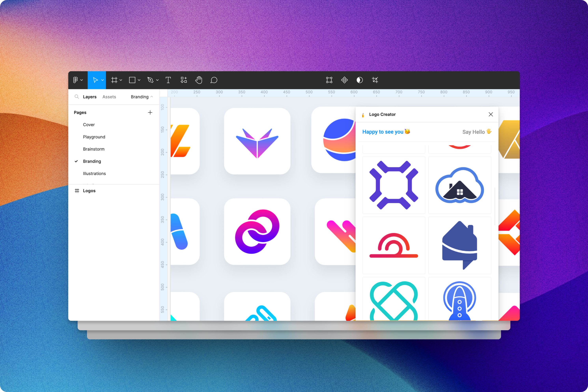Switch to the Assets tab
Image resolution: width=588 pixels, height=392 pixels.
tap(109, 97)
